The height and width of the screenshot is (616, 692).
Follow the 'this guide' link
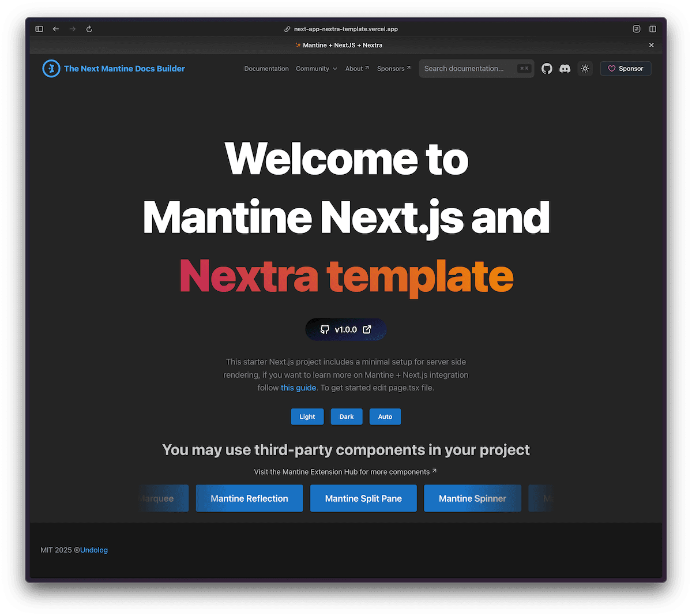pyautogui.click(x=298, y=388)
